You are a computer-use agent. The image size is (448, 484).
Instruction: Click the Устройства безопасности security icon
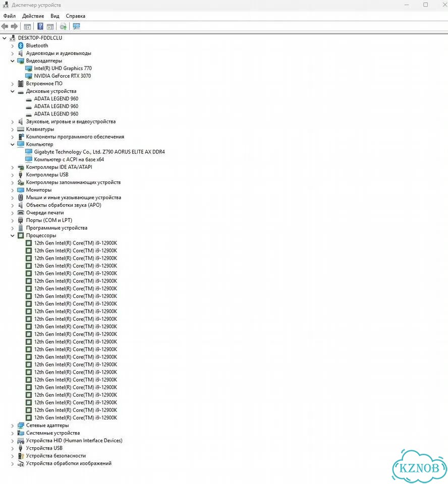(x=21, y=456)
